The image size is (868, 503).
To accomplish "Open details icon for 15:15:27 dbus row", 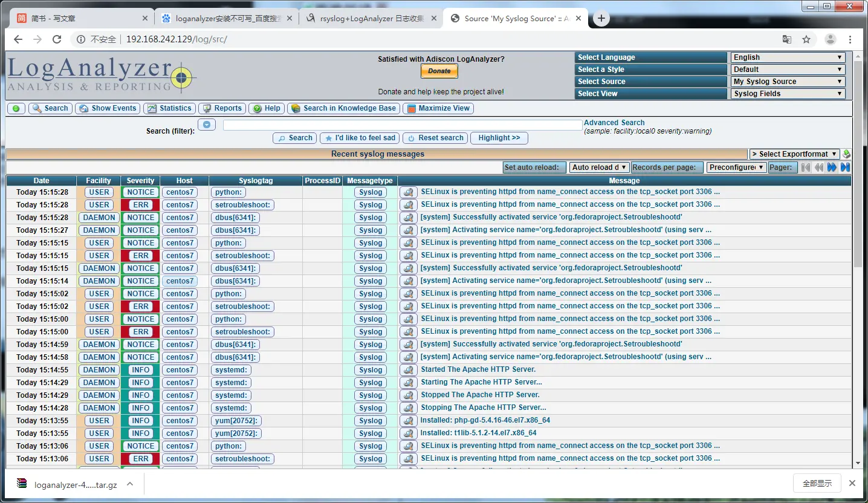I will [x=409, y=230].
